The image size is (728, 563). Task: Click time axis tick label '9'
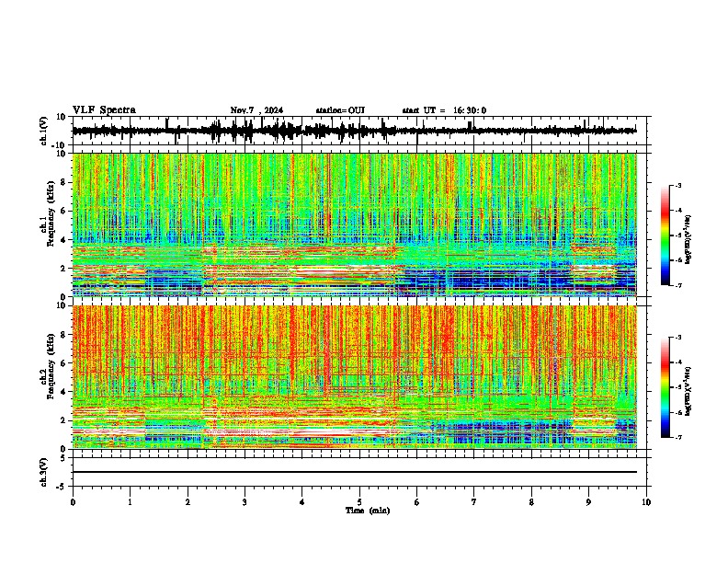(588, 502)
